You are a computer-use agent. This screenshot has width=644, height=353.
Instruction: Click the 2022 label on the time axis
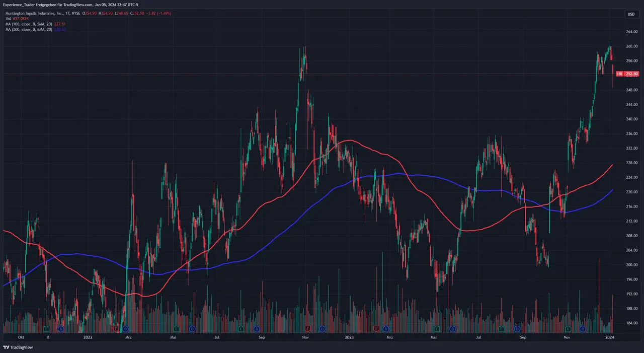click(x=88, y=337)
